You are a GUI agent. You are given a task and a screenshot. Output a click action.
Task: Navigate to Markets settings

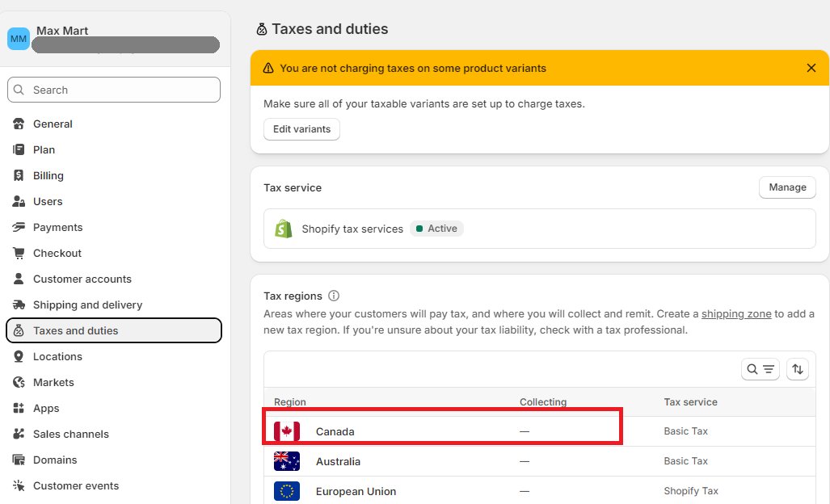pos(53,383)
